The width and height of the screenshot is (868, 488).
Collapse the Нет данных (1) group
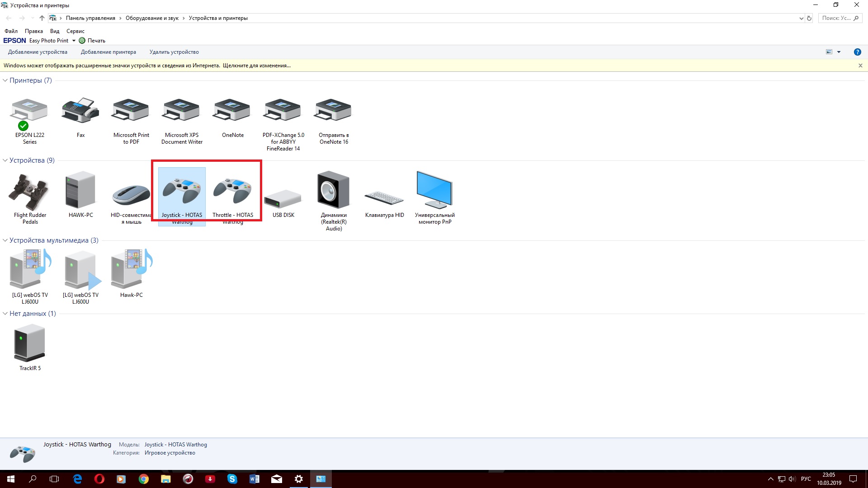[5, 314]
